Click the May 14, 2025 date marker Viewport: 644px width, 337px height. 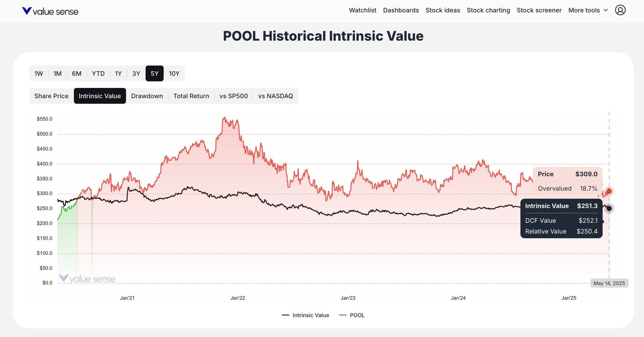[609, 283]
